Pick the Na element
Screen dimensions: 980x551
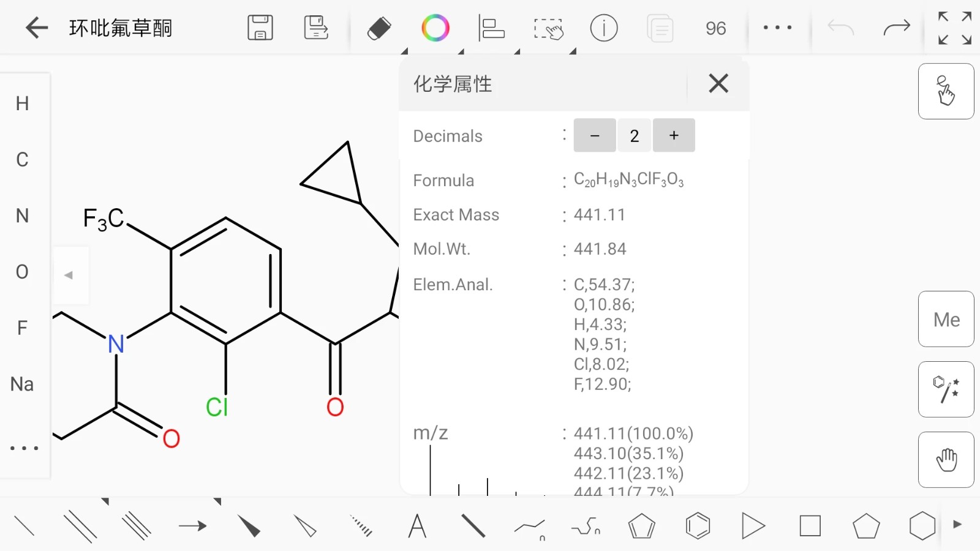click(22, 384)
